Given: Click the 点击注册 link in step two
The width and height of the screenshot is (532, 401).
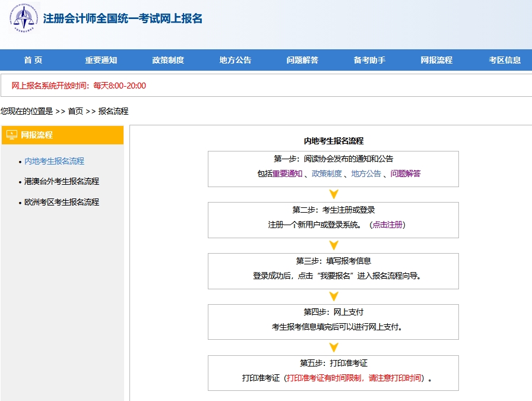Looking at the screenshot, I should coord(388,225).
